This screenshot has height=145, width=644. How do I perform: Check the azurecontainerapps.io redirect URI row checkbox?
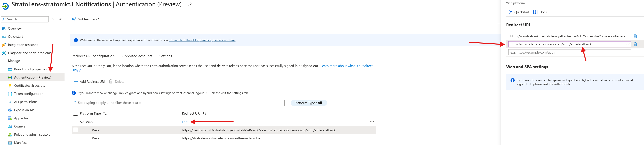click(x=76, y=130)
